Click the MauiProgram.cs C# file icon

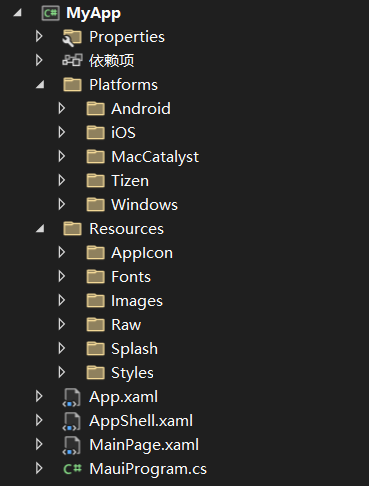pyautogui.click(x=72, y=469)
